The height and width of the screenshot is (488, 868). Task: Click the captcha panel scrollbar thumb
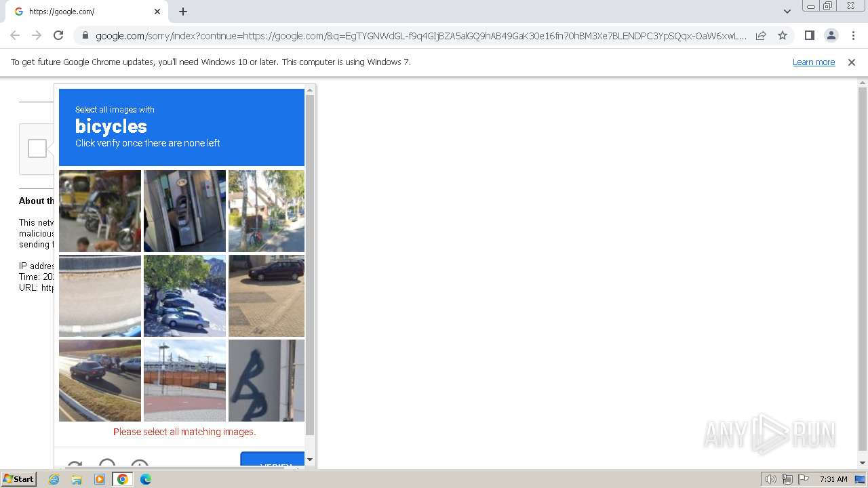pyautogui.click(x=310, y=264)
